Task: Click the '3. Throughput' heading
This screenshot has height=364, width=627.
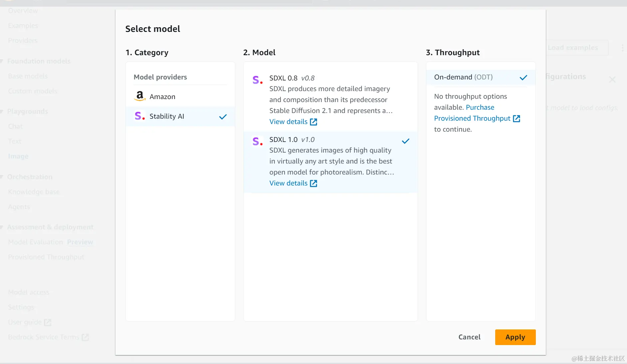Action: pyautogui.click(x=453, y=53)
